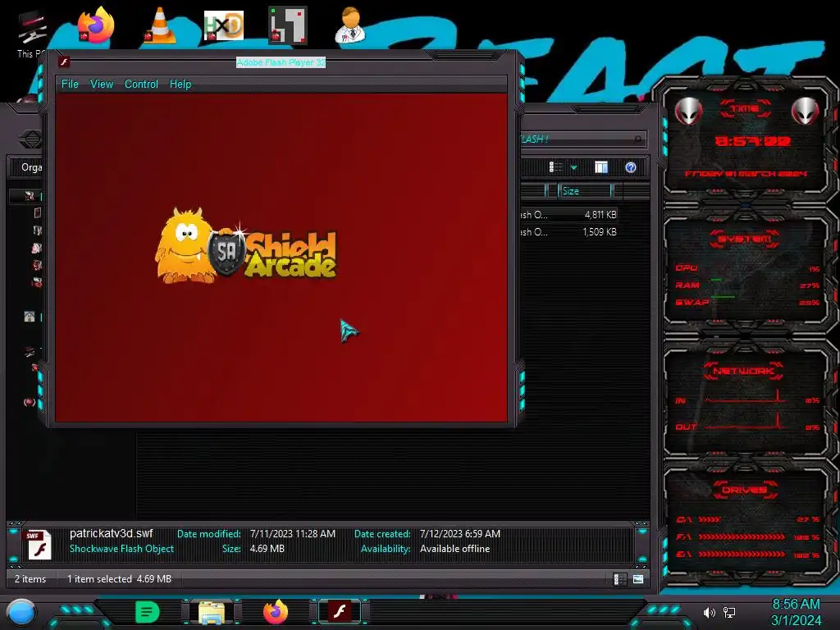Click the home icon in Explorer navigation pane
This screenshot has width=840, height=630.
[30, 317]
